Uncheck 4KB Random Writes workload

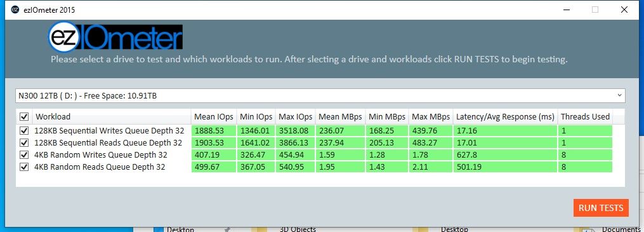(24, 155)
